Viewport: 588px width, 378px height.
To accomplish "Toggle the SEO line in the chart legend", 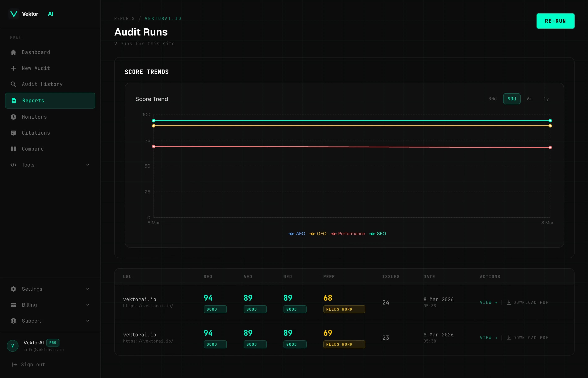I will point(378,234).
